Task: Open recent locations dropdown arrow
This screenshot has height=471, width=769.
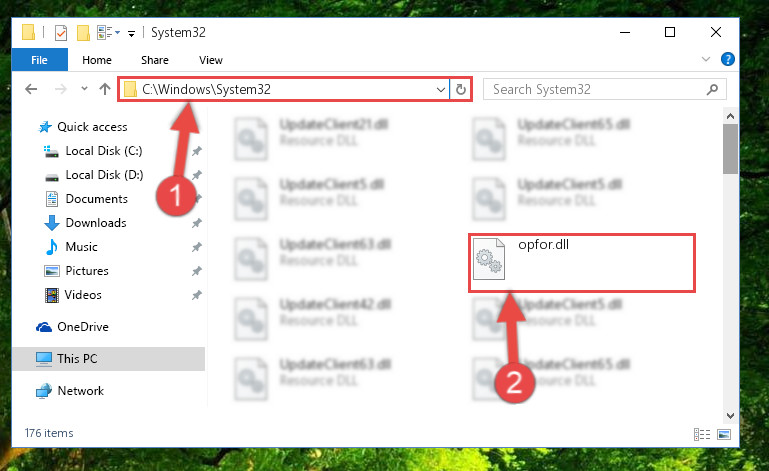Action: coord(84,89)
